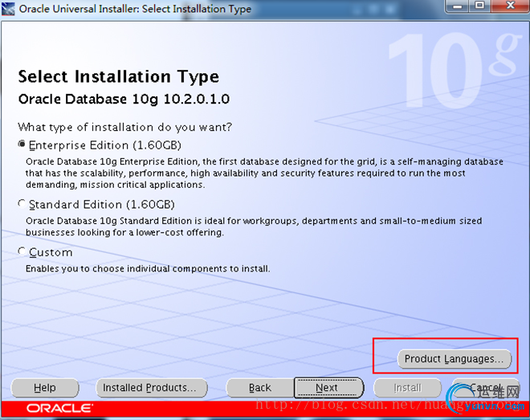Proceed with the Next button
The height and width of the screenshot is (420, 530).
(x=329, y=388)
